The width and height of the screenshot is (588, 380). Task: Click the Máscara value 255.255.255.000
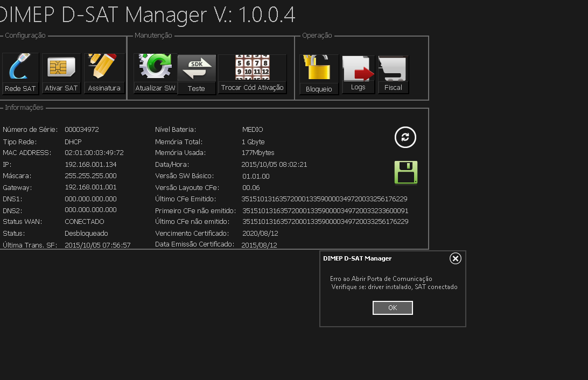[x=91, y=176]
